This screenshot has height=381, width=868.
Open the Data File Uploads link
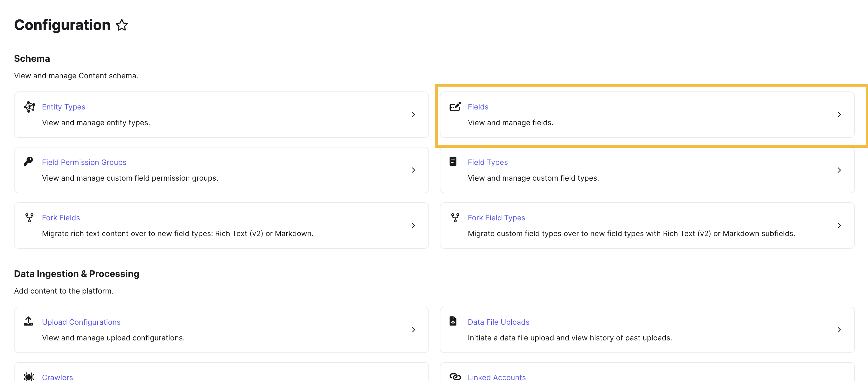pyautogui.click(x=498, y=322)
